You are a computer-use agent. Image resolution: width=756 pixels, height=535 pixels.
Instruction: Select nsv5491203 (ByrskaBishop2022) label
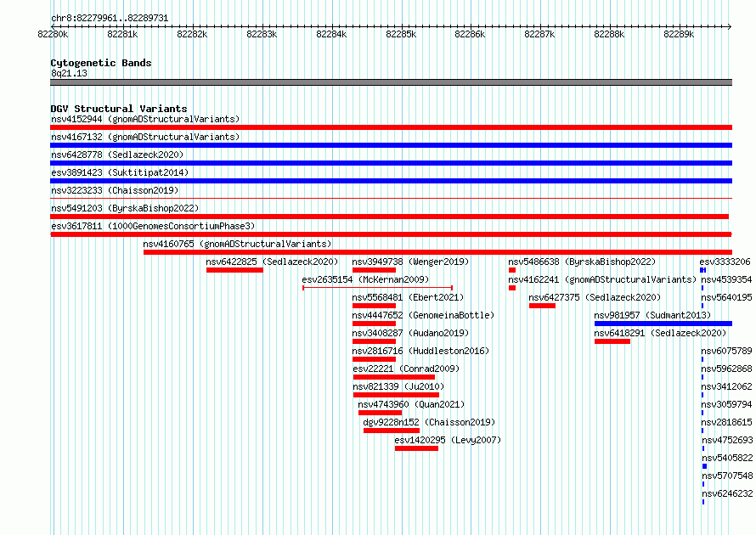point(125,208)
